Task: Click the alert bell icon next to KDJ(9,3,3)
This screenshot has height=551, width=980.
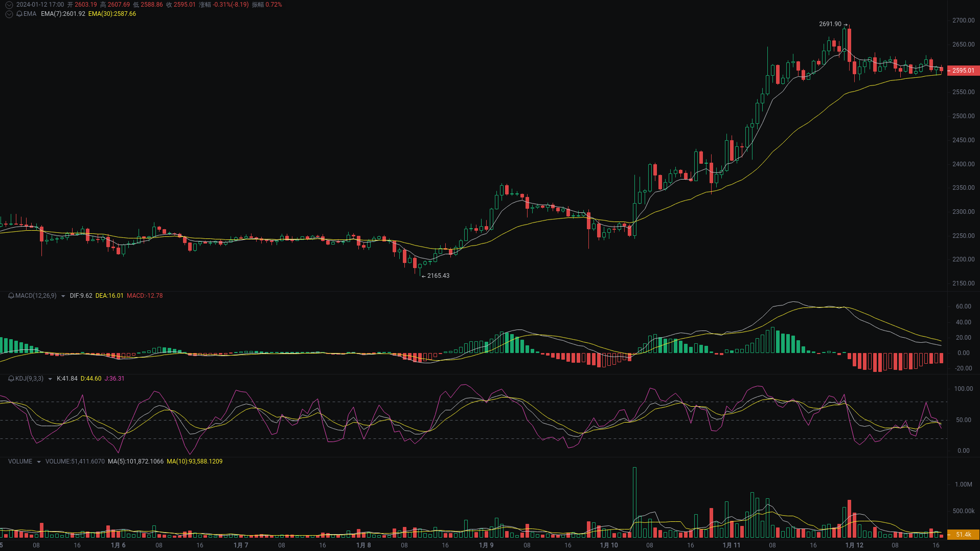Action: point(11,379)
